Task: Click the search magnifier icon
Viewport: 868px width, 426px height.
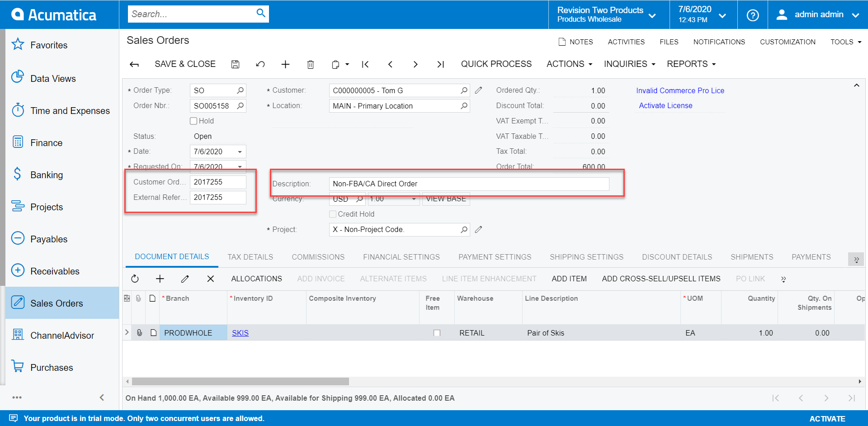Action: point(261,13)
